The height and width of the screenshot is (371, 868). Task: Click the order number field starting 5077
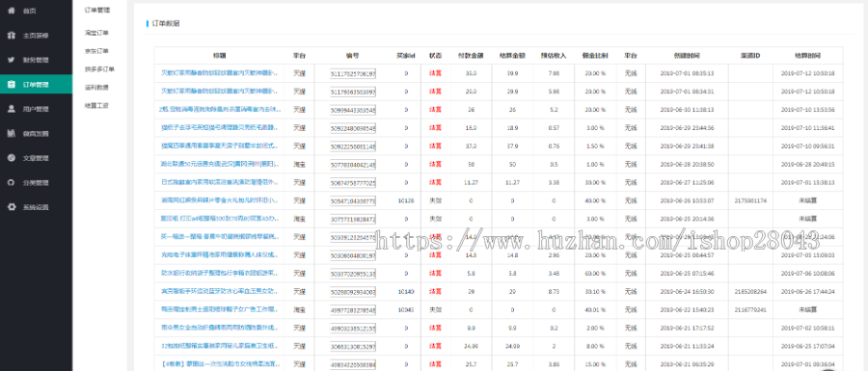353,164
